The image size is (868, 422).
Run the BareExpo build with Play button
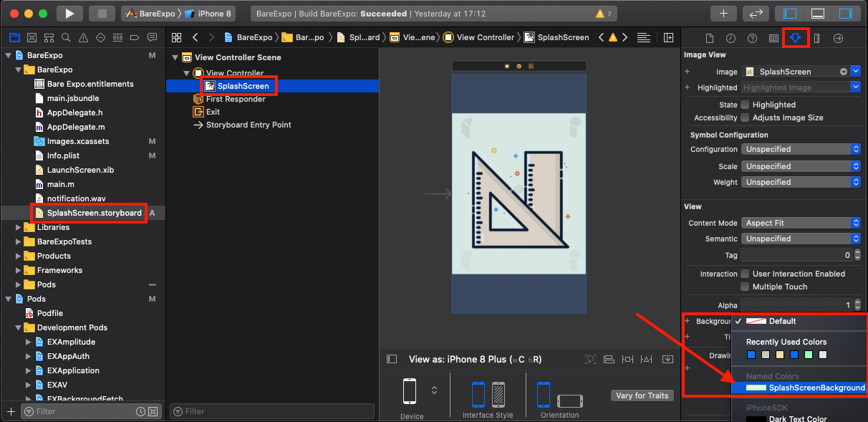(69, 13)
